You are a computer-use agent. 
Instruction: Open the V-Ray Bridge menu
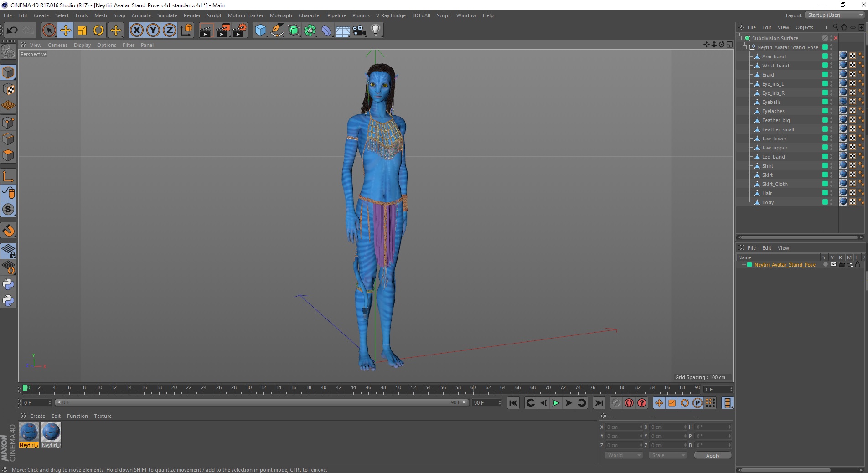click(x=391, y=15)
